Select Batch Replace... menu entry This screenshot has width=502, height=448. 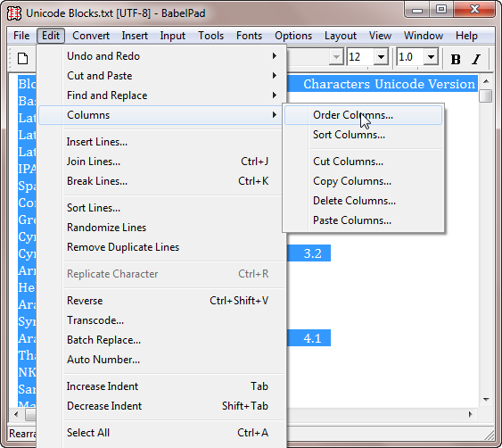pyautogui.click(x=161, y=340)
